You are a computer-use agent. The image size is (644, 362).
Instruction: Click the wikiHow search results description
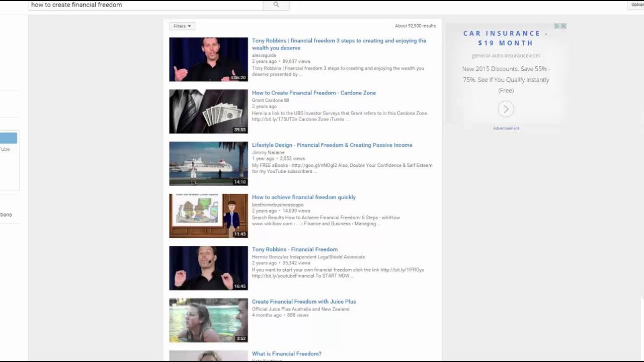[x=326, y=221]
